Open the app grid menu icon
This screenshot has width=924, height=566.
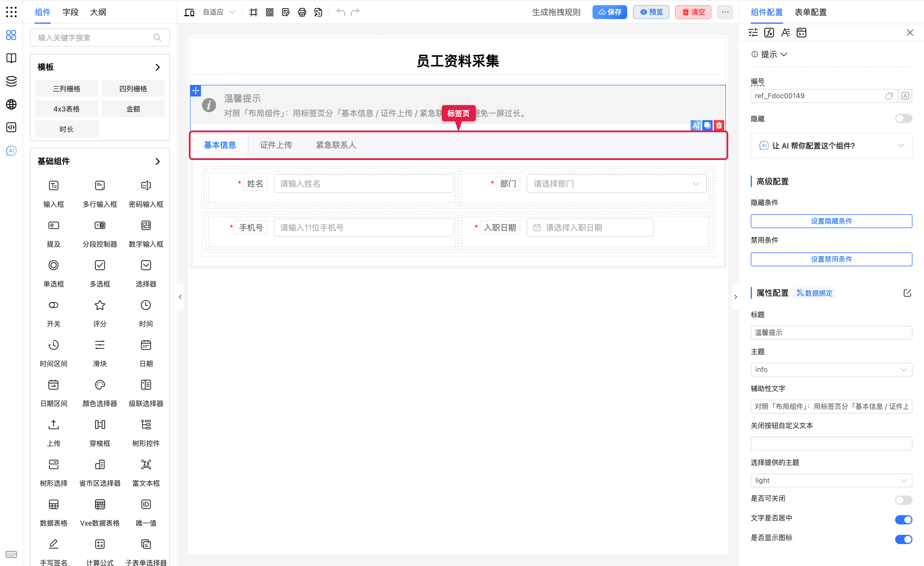point(11,12)
